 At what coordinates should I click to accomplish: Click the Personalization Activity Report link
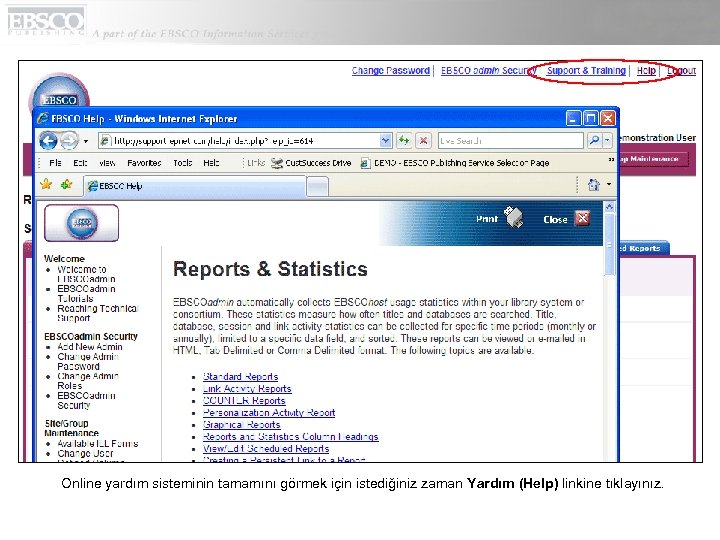pos(269,413)
